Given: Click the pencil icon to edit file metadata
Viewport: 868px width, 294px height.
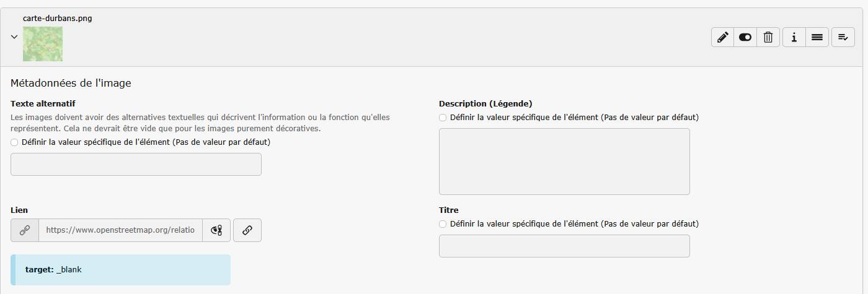Looking at the screenshot, I should click(722, 37).
